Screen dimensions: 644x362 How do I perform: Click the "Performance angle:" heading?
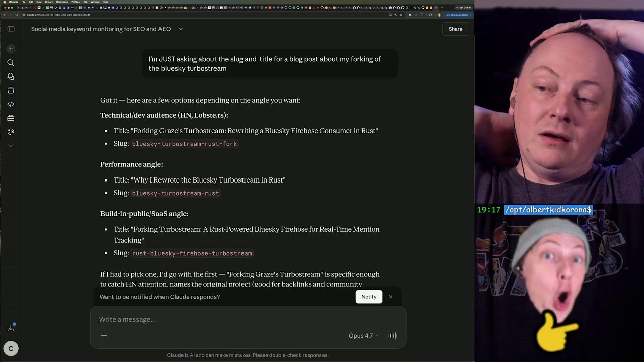click(x=131, y=164)
